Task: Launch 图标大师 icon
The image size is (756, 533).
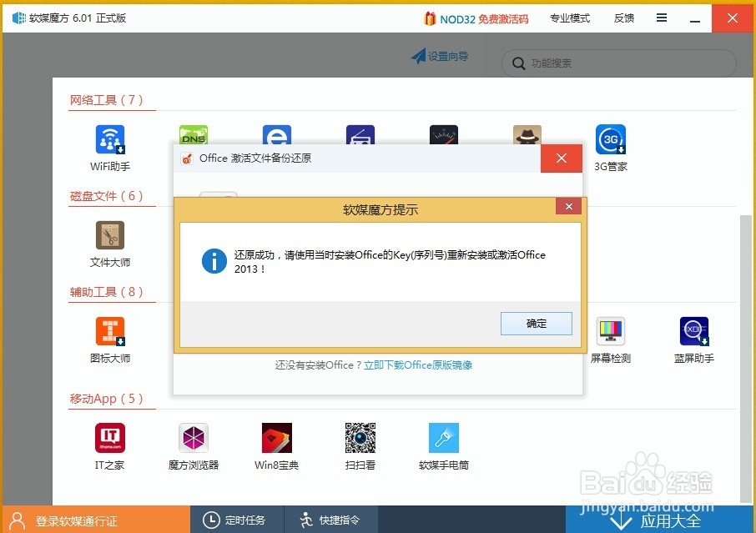Action: tap(110, 331)
